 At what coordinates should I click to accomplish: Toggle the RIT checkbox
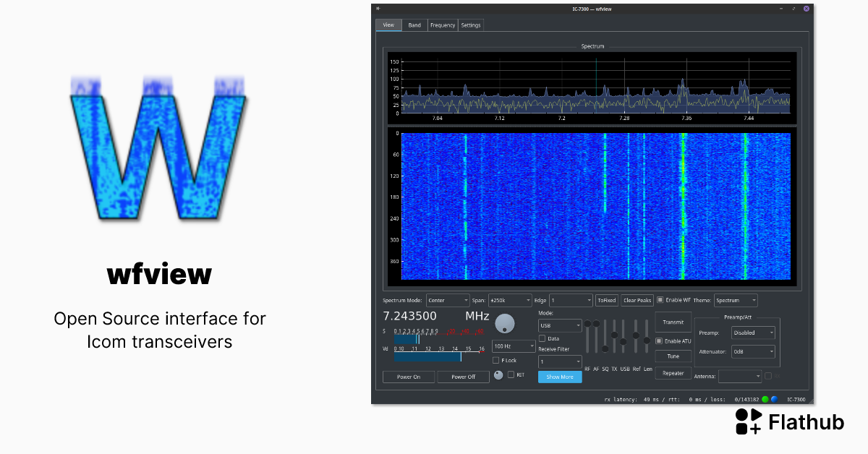(x=511, y=374)
